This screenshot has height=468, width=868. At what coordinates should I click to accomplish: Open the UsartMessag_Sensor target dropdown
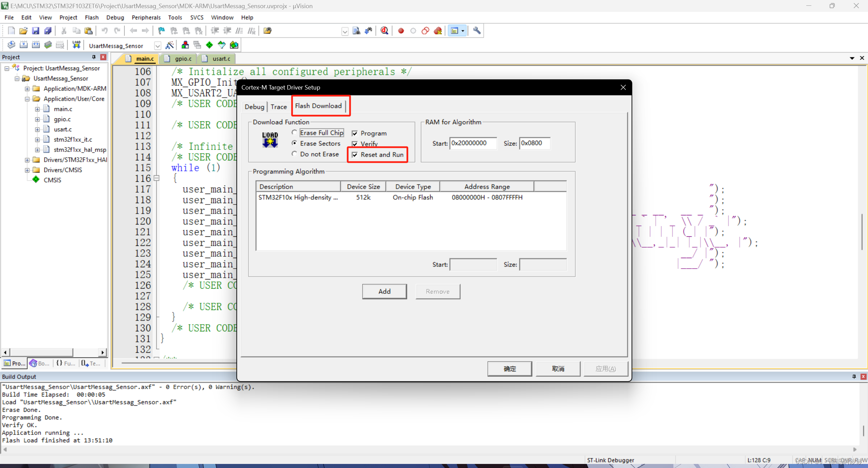tap(157, 46)
